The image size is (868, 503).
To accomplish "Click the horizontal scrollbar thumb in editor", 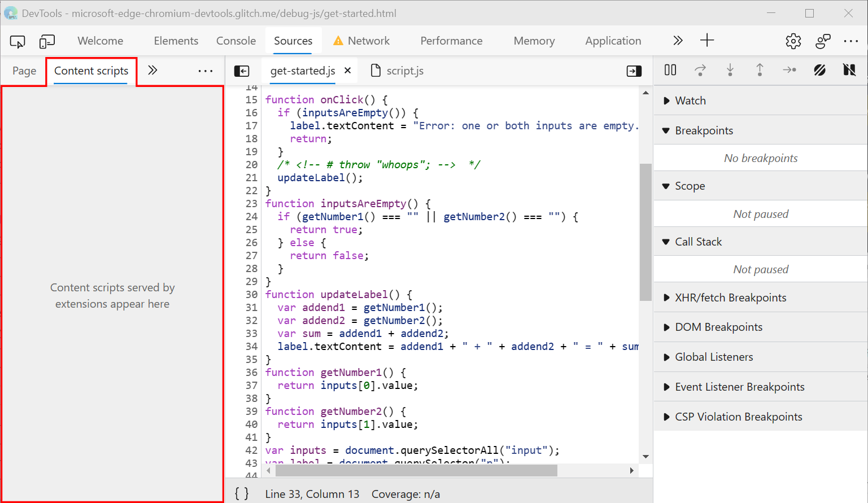I will click(416, 470).
